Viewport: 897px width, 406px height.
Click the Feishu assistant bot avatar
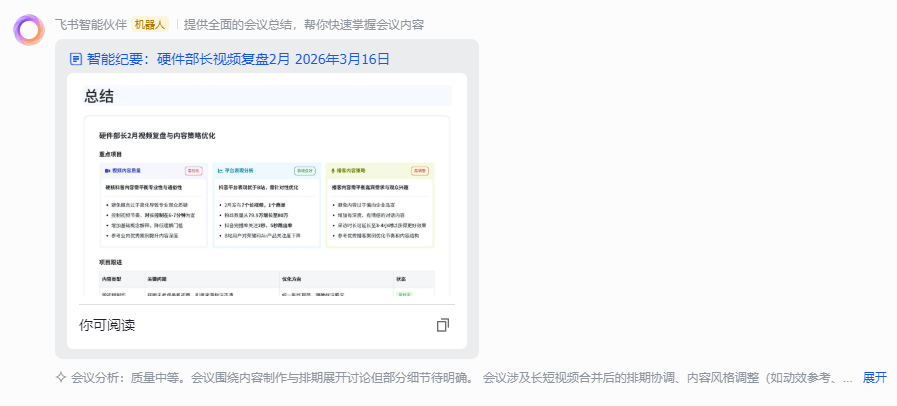coord(28,30)
